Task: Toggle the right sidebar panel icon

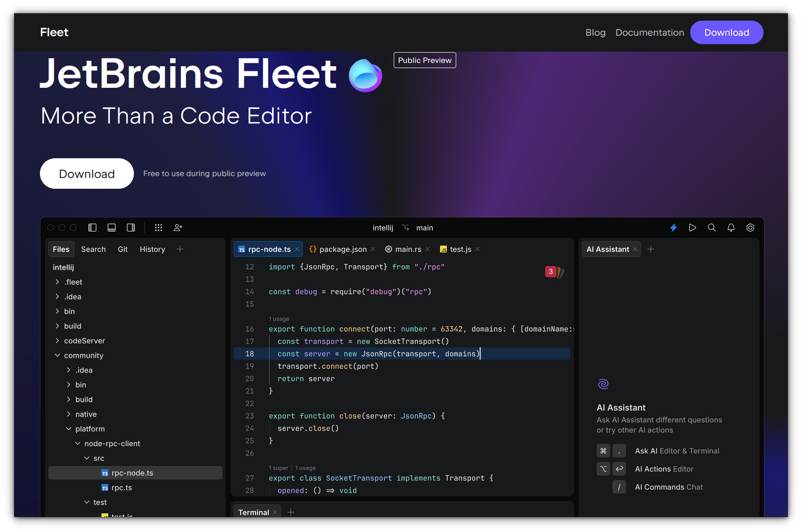Action: 131,228
